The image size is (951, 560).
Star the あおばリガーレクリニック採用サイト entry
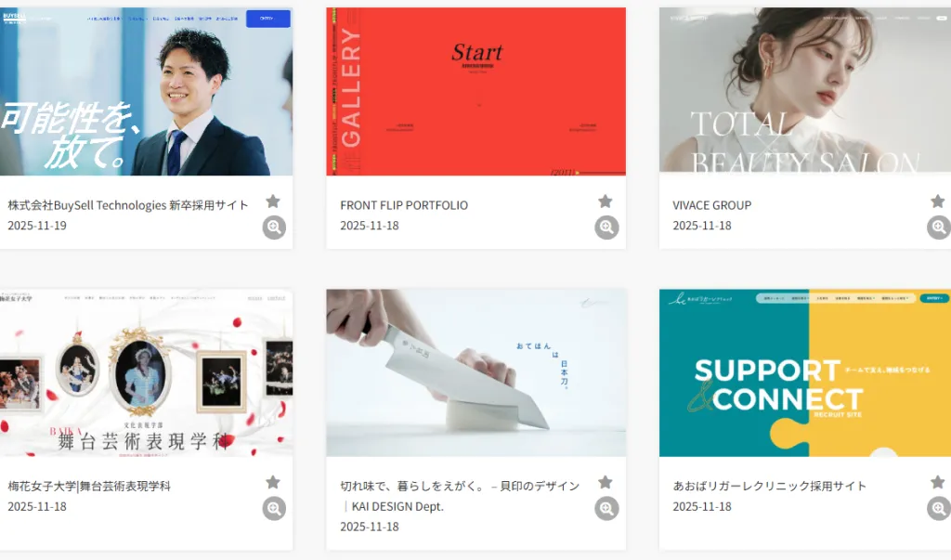coord(938,482)
